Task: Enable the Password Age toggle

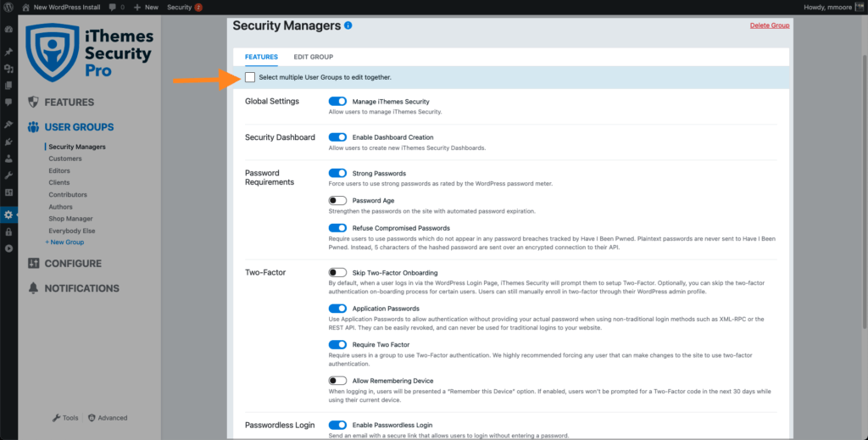Action: tap(337, 200)
